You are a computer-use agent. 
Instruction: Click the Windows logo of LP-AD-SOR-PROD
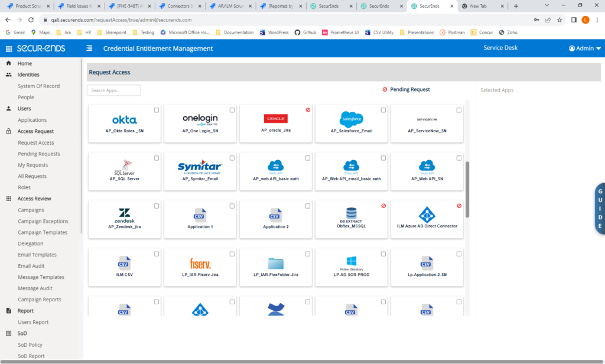pyautogui.click(x=351, y=261)
